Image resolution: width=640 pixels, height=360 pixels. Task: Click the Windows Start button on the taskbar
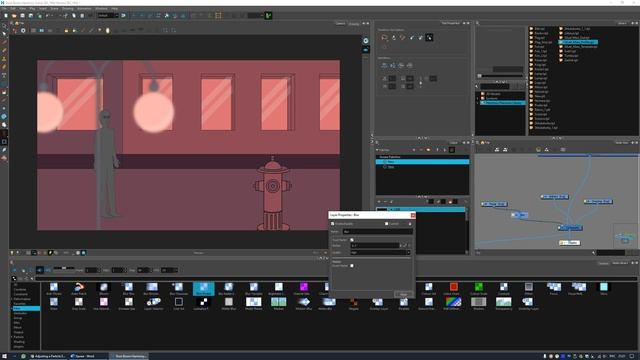click(x=4, y=356)
